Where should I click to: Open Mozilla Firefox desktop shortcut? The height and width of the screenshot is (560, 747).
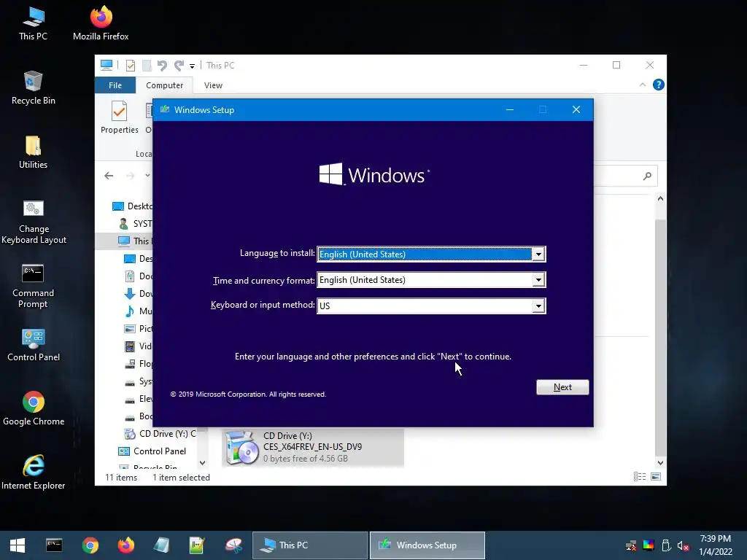tap(101, 23)
